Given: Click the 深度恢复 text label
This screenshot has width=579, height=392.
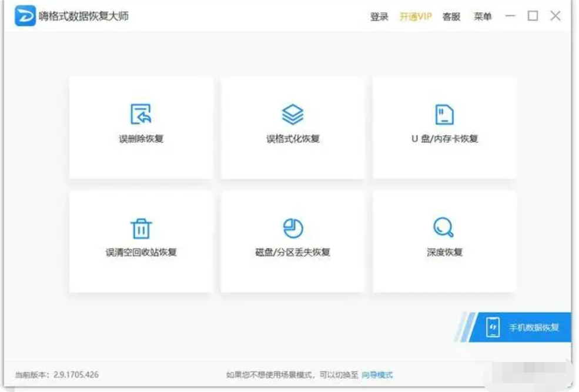Looking at the screenshot, I should (x=444, y=253).
